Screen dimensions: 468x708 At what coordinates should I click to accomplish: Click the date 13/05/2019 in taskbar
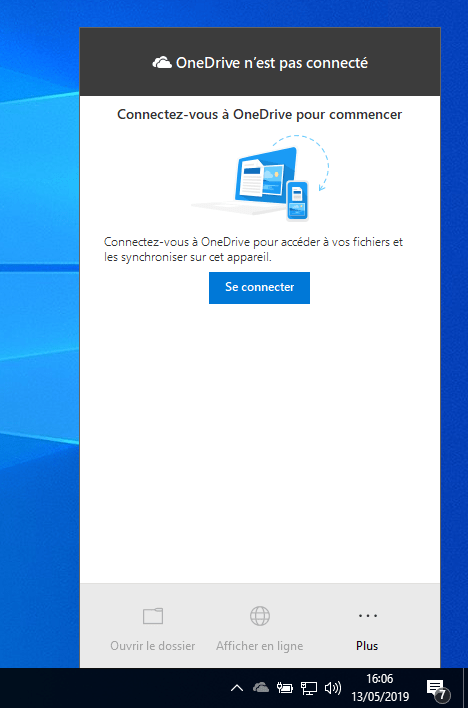tap(380, 697)
